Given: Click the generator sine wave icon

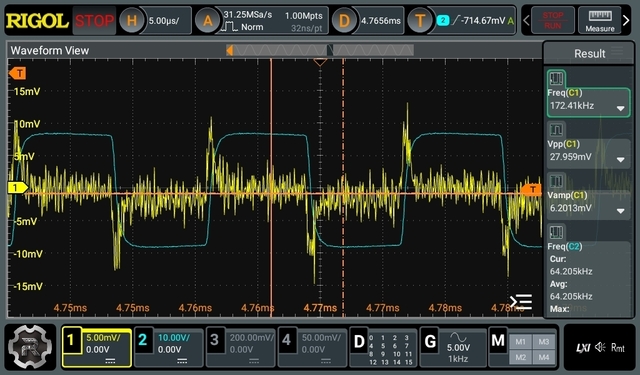Looking at the screenshot, I should [458, 337].
